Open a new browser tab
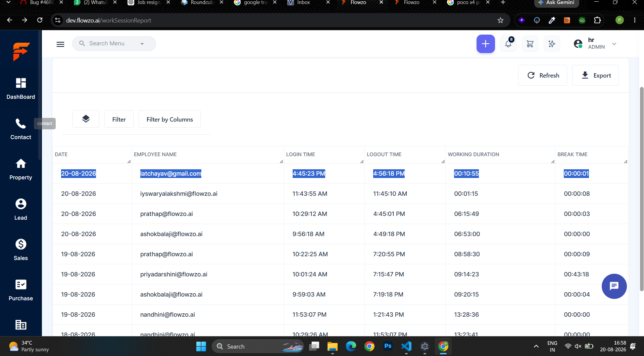This screenshot has height=356, width=644. tap(503, 3)
